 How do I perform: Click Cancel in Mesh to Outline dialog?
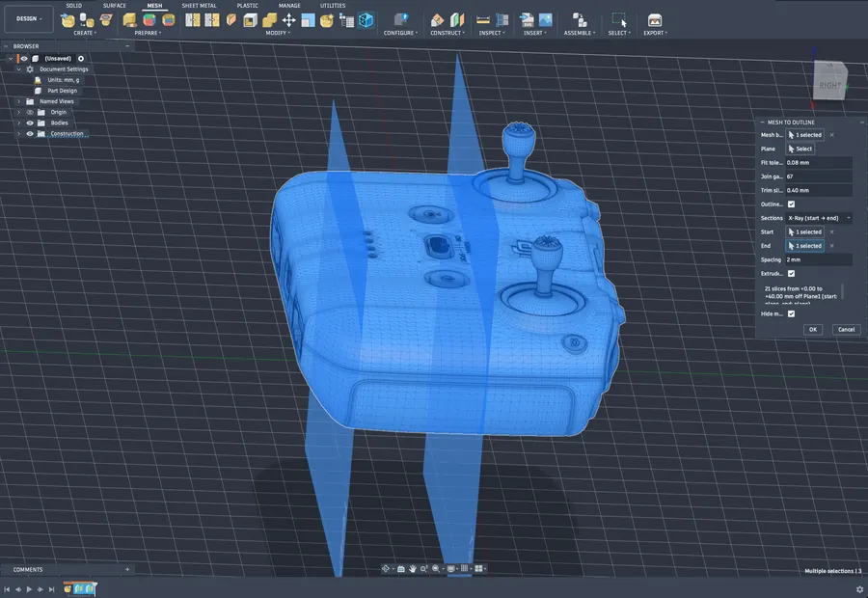click(846, 330)
